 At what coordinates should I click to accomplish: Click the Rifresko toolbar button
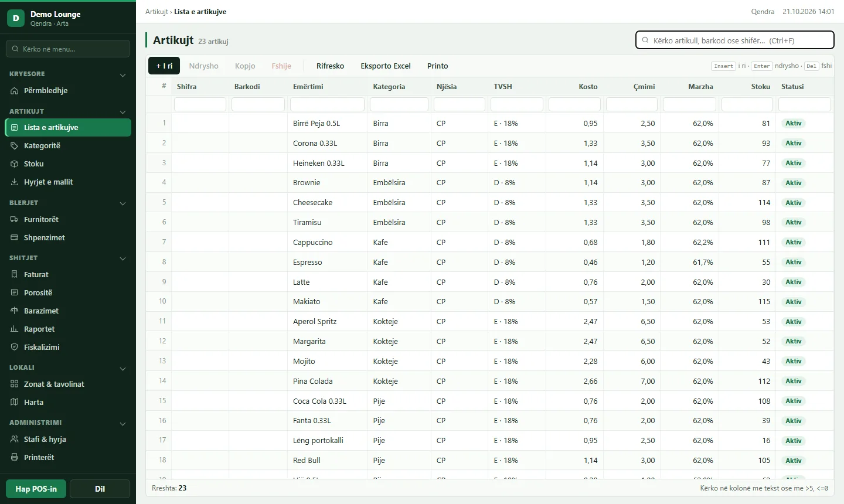coord(331,66)
